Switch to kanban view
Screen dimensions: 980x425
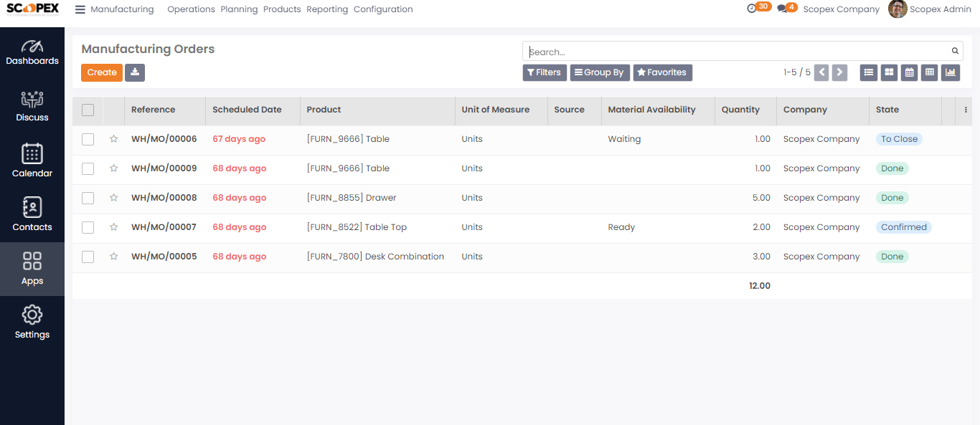(889, 72)
